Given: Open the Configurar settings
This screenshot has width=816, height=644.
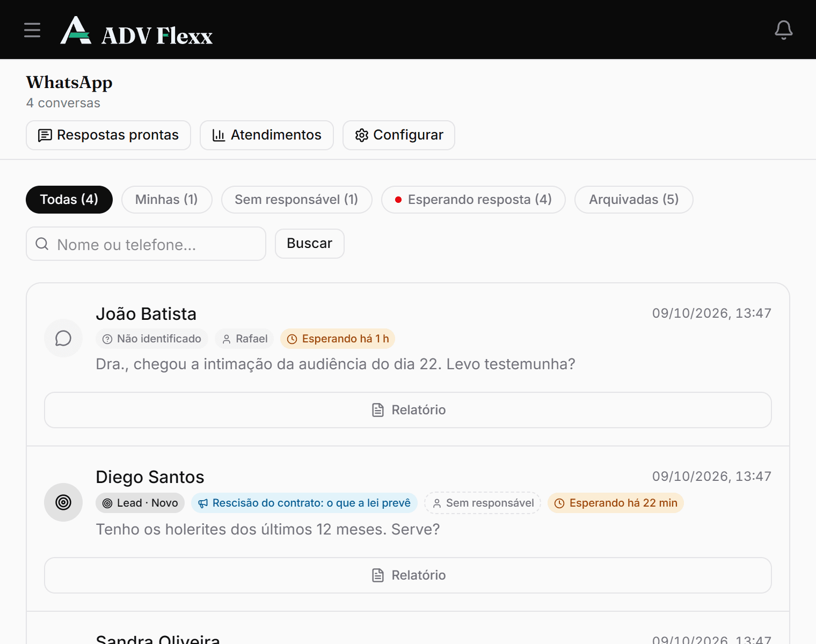Looking at the screenshot, I should [399, 135].
